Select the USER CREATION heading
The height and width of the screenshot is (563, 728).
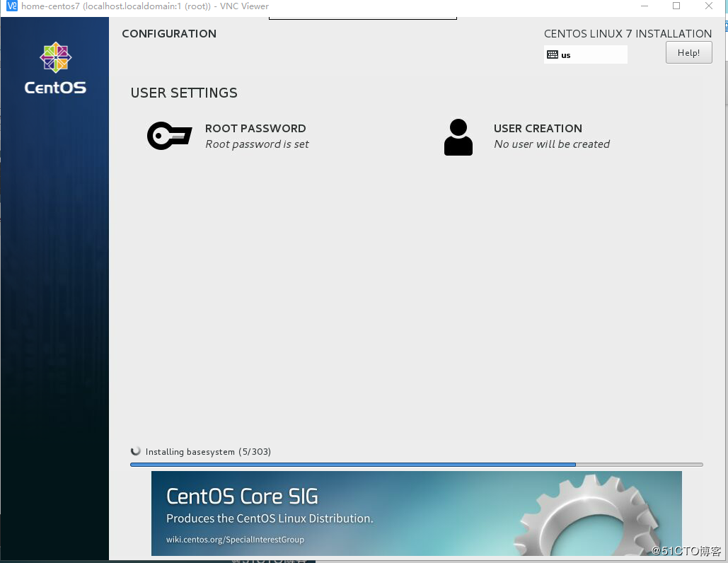pos(538,128)
